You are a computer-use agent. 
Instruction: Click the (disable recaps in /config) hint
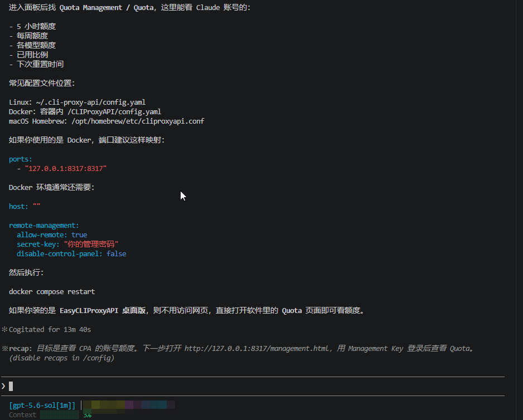(62, 358)
